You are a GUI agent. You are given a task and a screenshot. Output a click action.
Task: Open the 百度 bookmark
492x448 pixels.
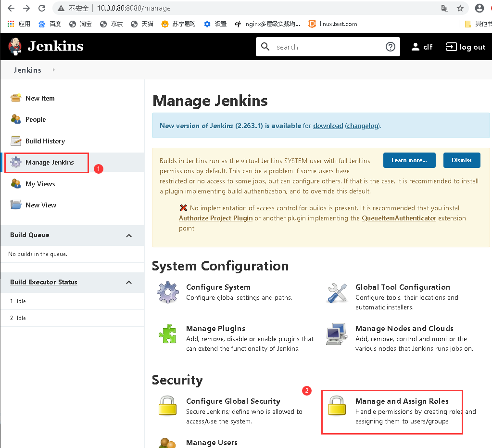pyautogui.click(x=50, y=24)
